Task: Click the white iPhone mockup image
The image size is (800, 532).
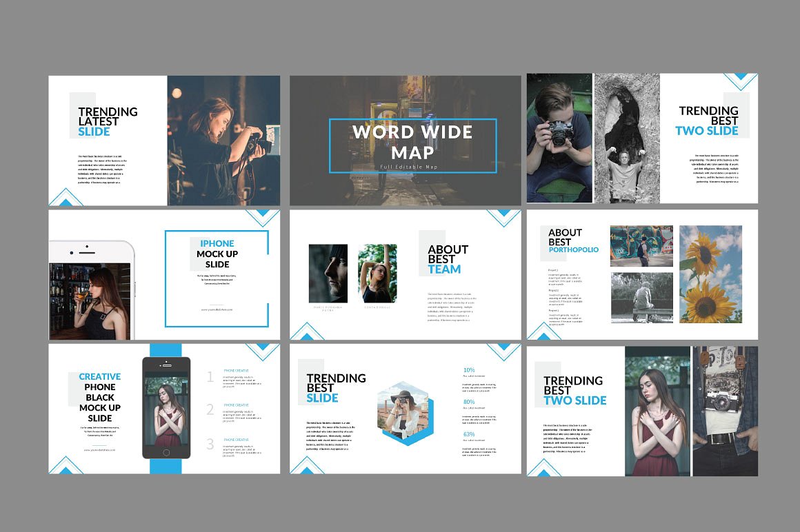Action: click(x=90, y=290)
